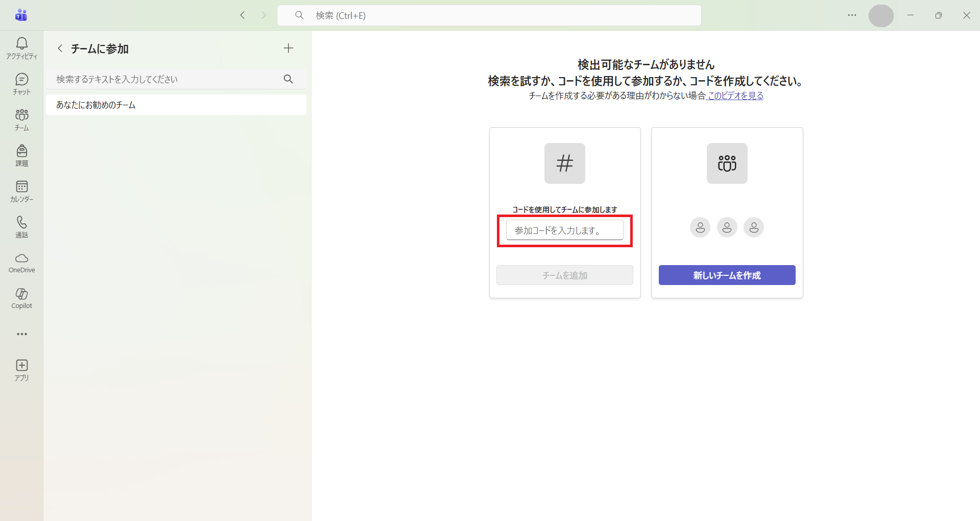Click the 参加コードを入力します code field
This screenshot has height=521, width=980.
(564, 230)
